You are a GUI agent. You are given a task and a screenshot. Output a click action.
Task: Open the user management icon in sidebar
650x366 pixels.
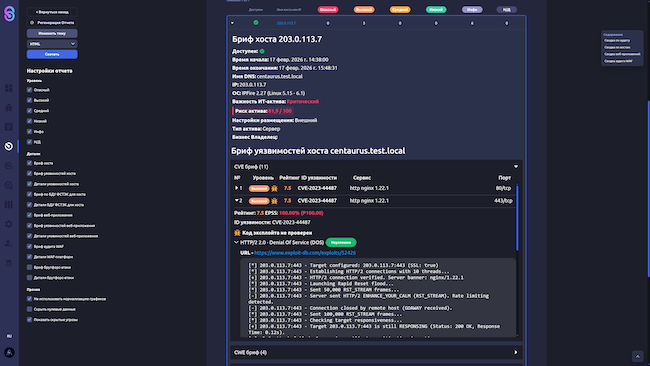pos(9,244)
